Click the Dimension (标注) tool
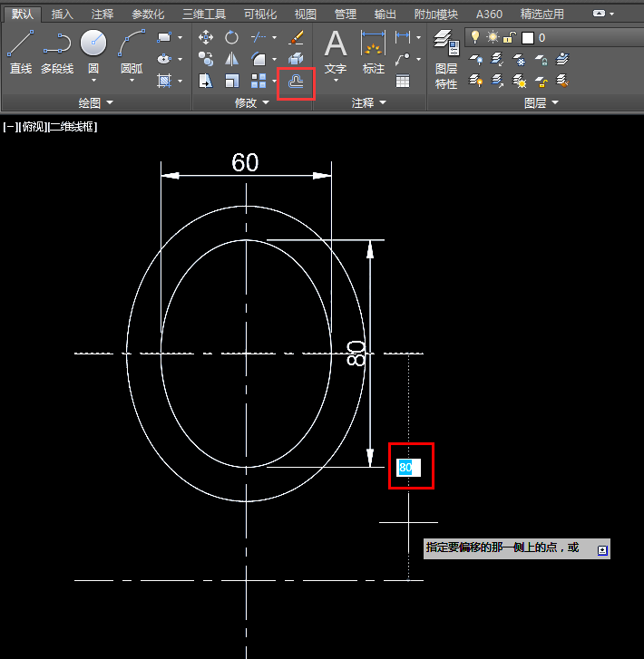 tap(373, 51)
